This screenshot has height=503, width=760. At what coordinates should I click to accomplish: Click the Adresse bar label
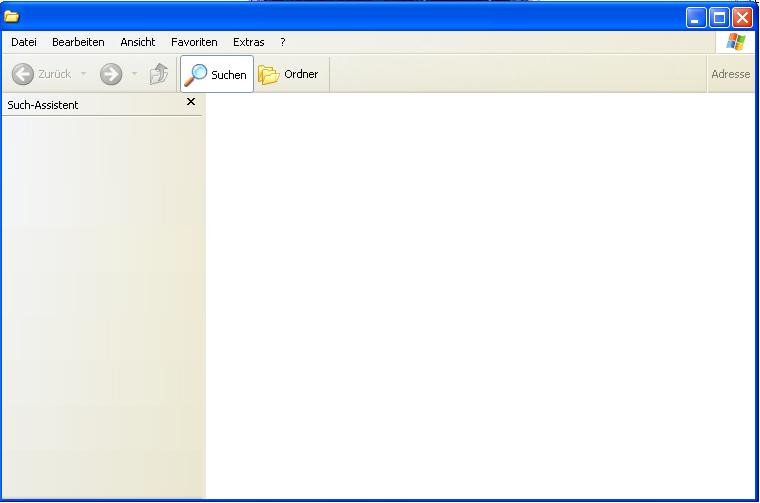[x=730, y=74]
